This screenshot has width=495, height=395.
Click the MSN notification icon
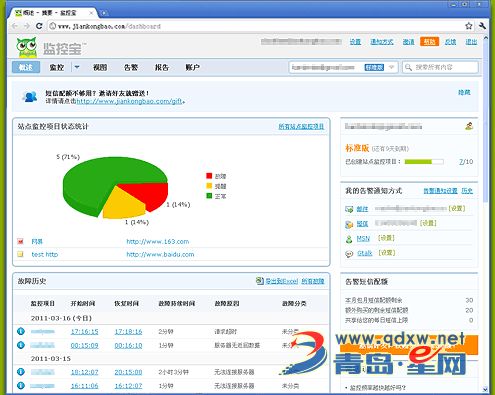point(349,239)
